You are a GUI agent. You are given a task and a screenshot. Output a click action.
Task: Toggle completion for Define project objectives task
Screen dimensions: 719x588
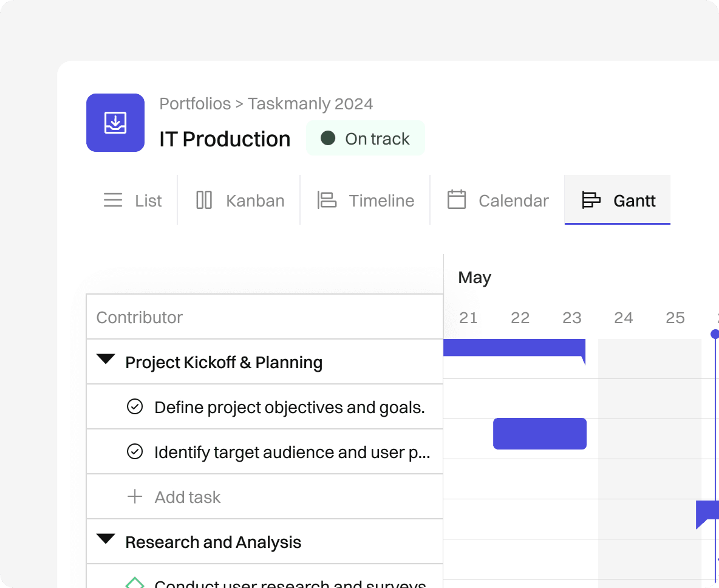click(135, 407)
